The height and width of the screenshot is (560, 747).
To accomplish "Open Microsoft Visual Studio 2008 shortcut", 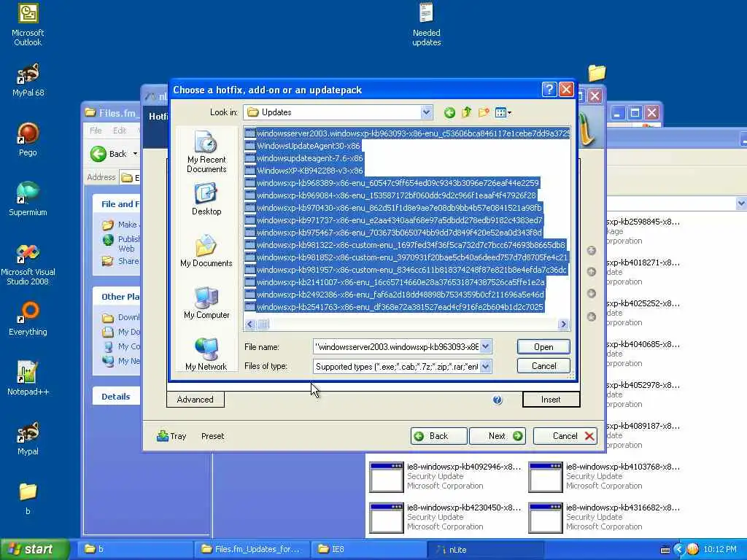I will (x=28, y=265).
